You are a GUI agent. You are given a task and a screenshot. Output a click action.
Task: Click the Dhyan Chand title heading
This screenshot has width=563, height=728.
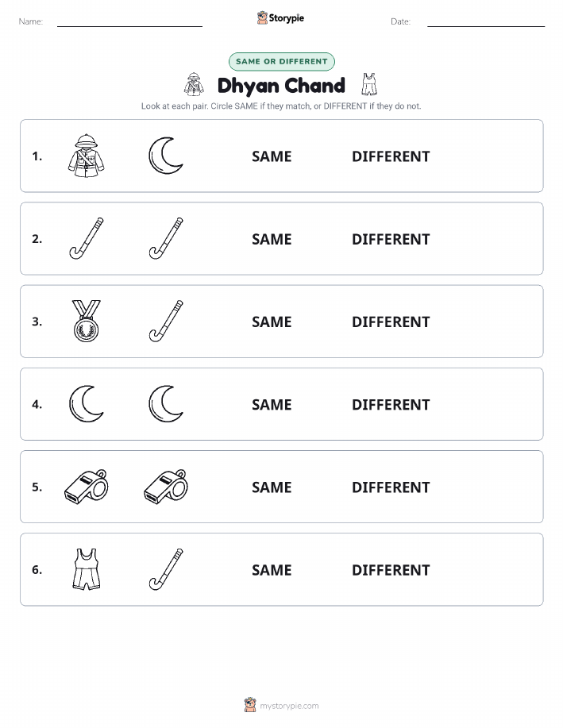[x=281, y=86]
